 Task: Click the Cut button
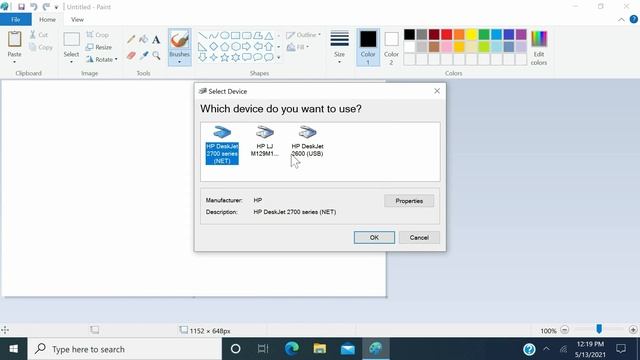[x=39, y=35]
